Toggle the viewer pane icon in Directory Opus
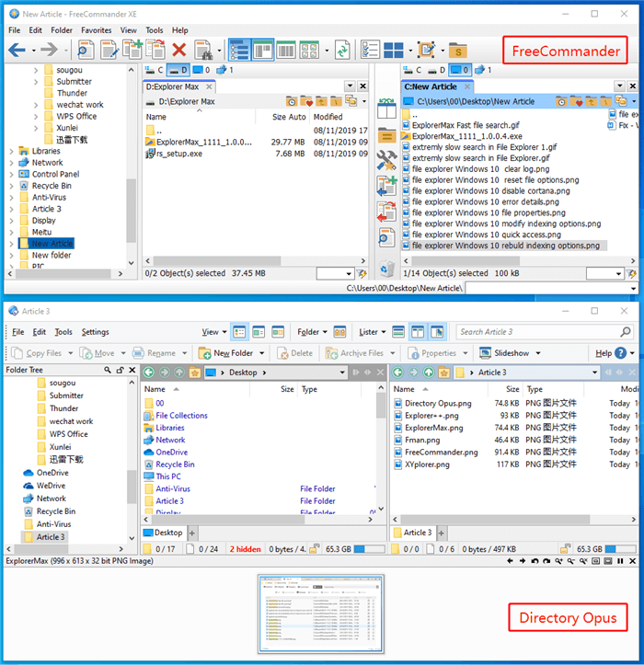The width and height of the screenshot is (644, 665). (x=437, y=332)
